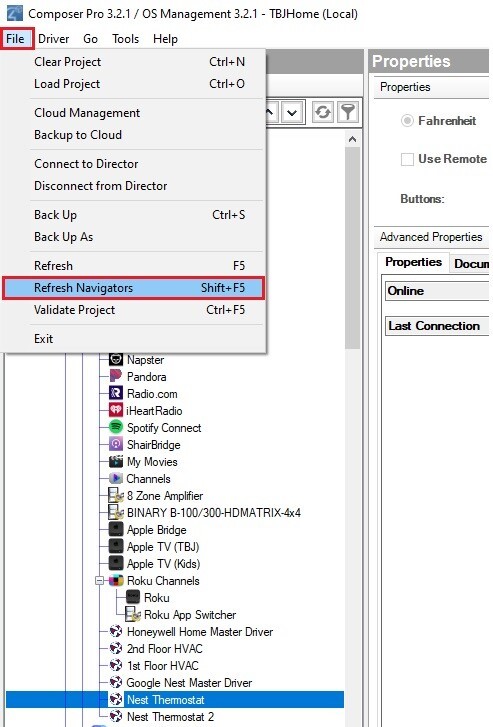493x727 pixels.
Task: Select the Fahrenheit radio button
Action: pyautogui.click(x=407, y=121)
